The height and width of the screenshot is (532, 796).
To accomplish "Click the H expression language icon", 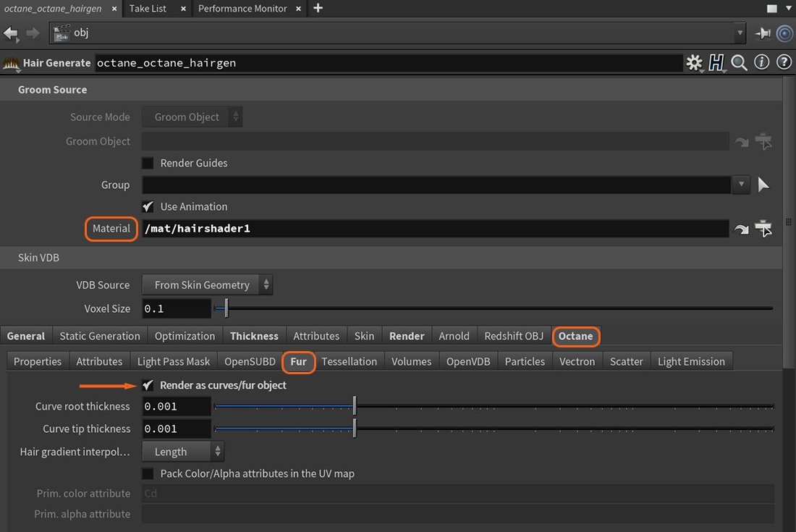I will pyautogui.click(x=716, y=63).
